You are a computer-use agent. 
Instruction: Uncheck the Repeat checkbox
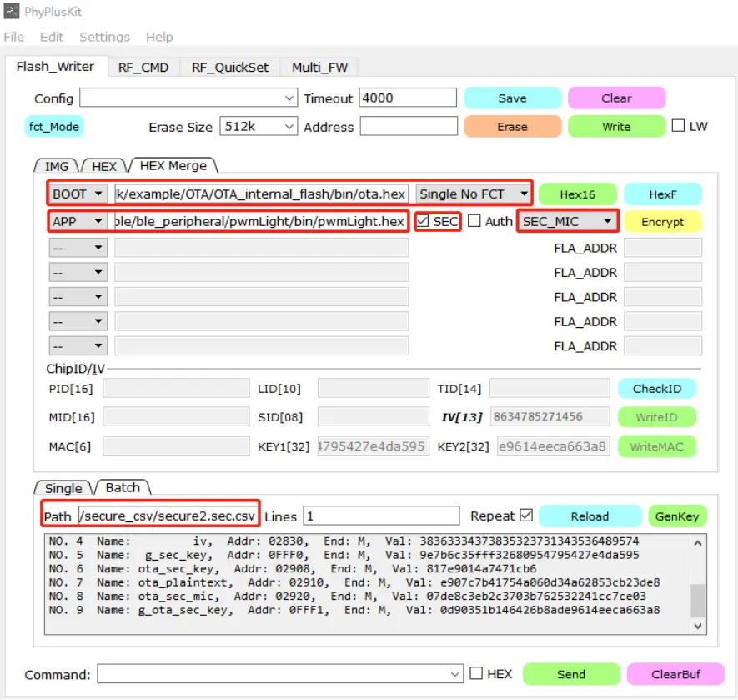click(x=525, y=516)
